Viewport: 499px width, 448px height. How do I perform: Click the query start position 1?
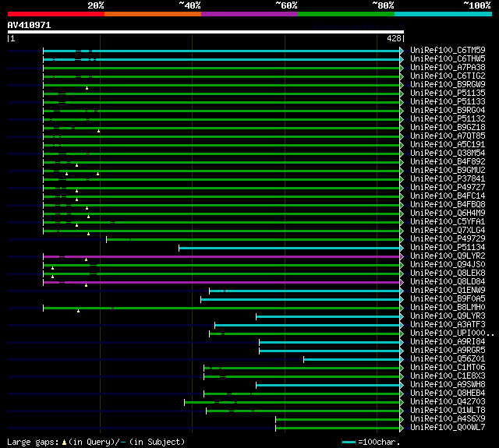click(12, 38)
